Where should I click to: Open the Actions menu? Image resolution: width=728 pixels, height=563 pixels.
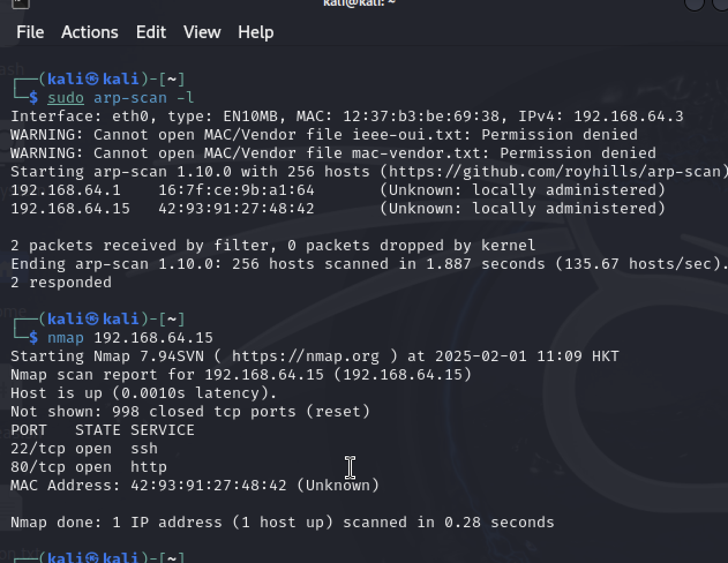pyautogui.click(x=89, y=32)
